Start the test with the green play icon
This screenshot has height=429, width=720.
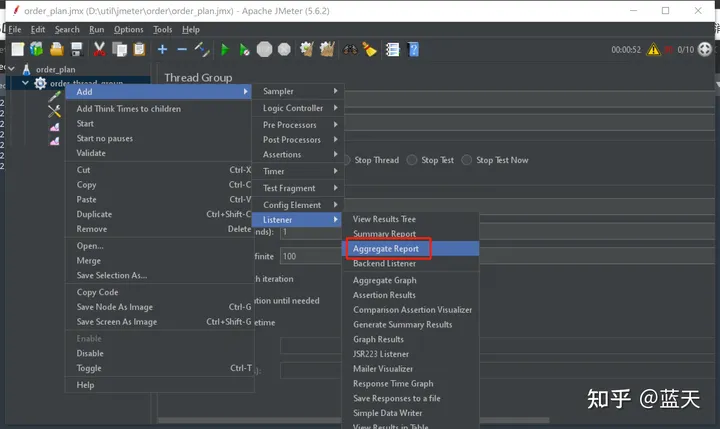[x=225, y=50]
